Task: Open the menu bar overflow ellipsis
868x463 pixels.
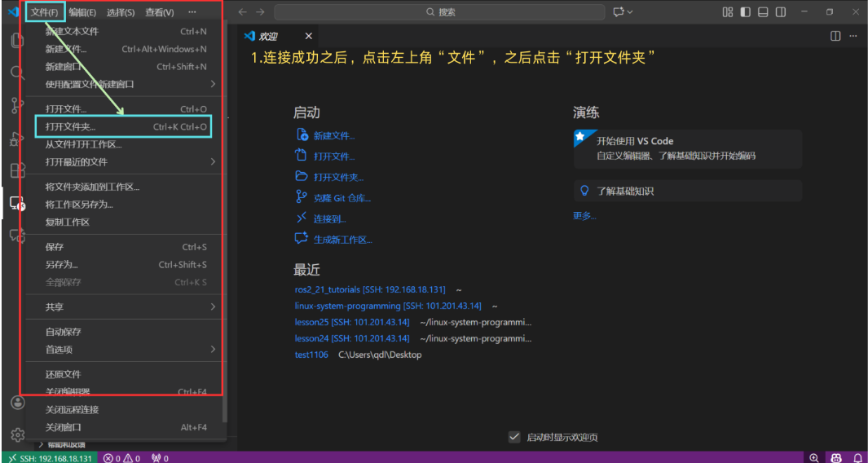Action: (192, 11)
